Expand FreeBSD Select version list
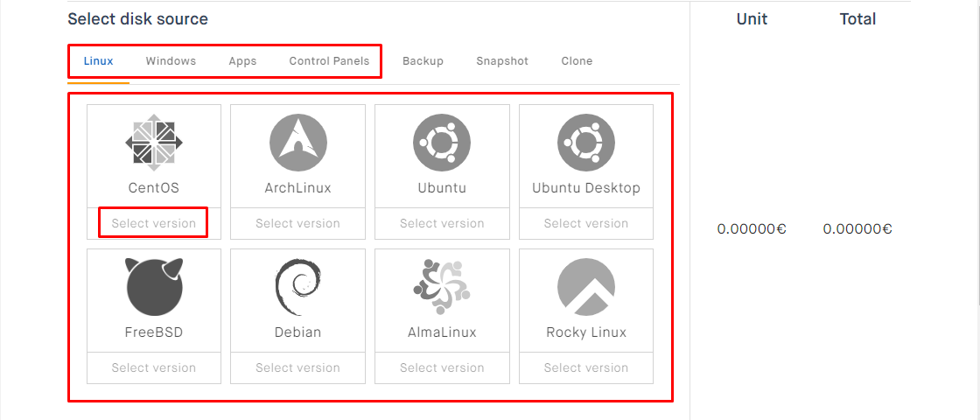This screenshot has height=420, width=980. pyautogui.click(x=154, y=367)
